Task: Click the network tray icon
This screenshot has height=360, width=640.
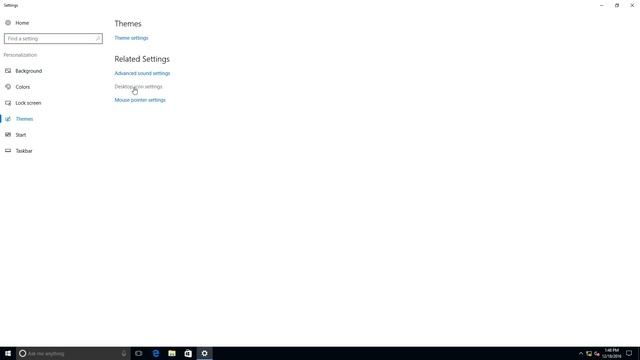Action: [589, 353]
